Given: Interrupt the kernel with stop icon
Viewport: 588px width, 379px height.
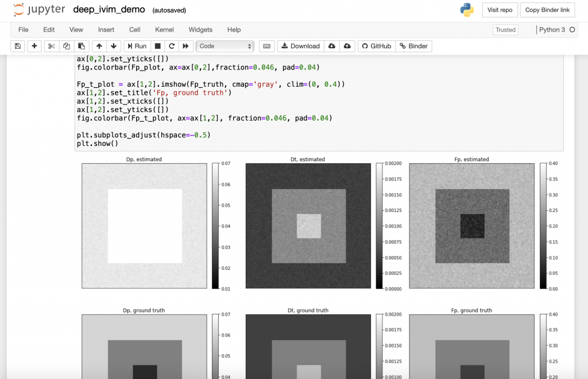Looking at the screenshot, I should pos(158,46).
